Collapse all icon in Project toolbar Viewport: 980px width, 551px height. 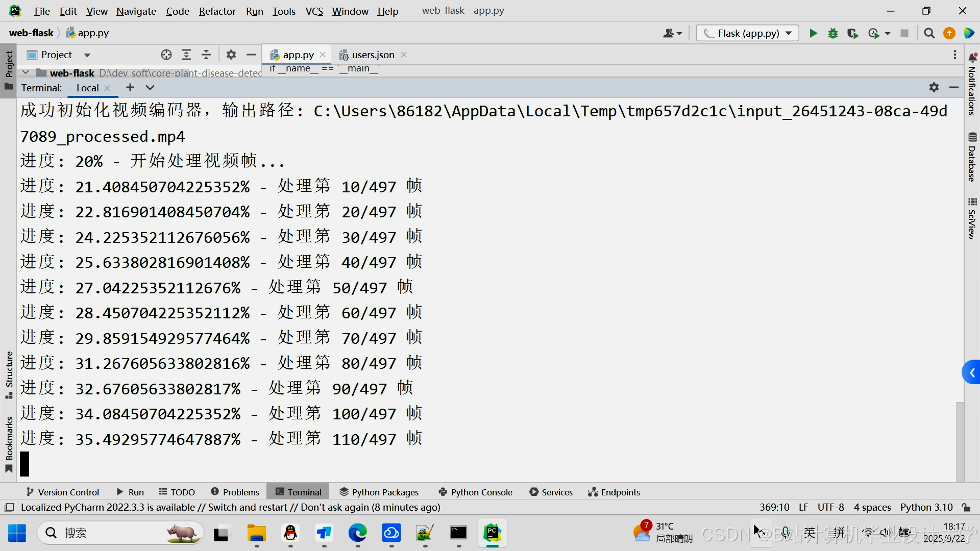pos(206,55)
